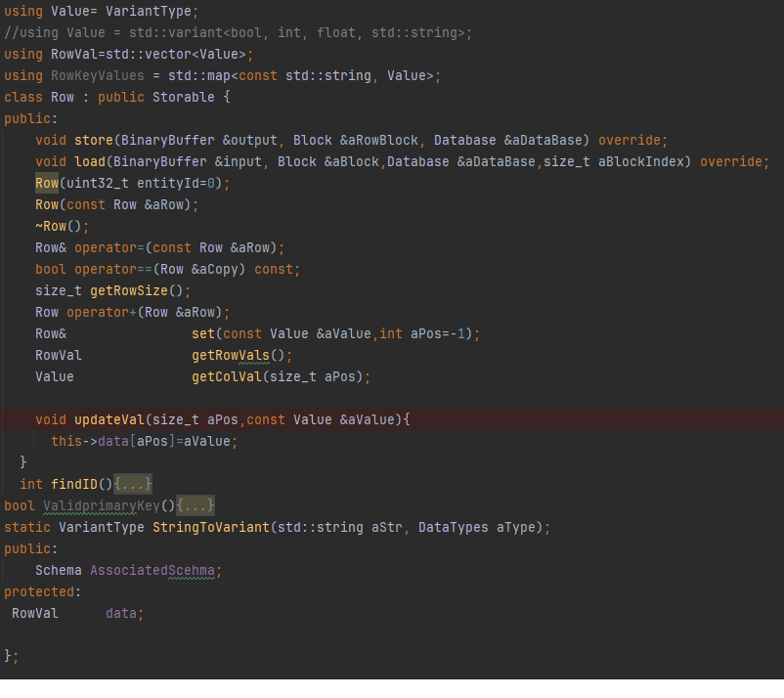
Task: Click the VariantType in using Value line
Action: click(x=149, y=11)
